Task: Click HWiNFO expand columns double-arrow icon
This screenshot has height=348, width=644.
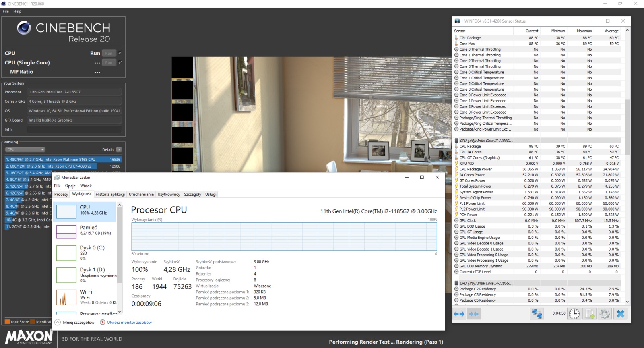Action: point(459,313)
